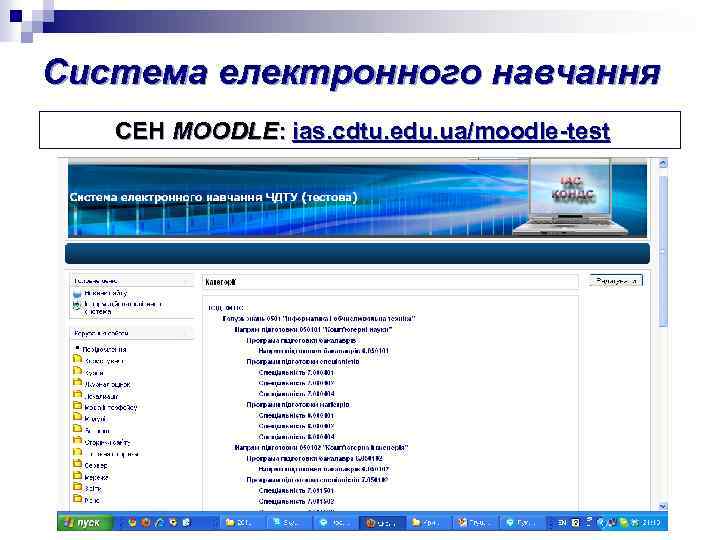Click the browser scrollbar down arrow
Viewport: 720px width, 540px height.
663,506
